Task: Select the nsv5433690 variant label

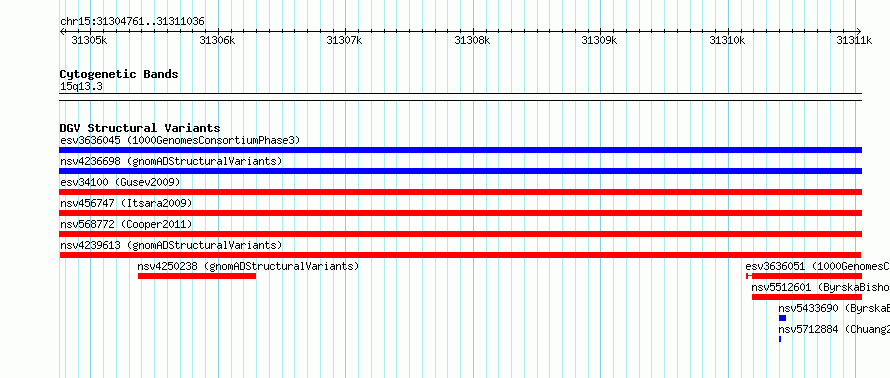Action: (834, 308)
